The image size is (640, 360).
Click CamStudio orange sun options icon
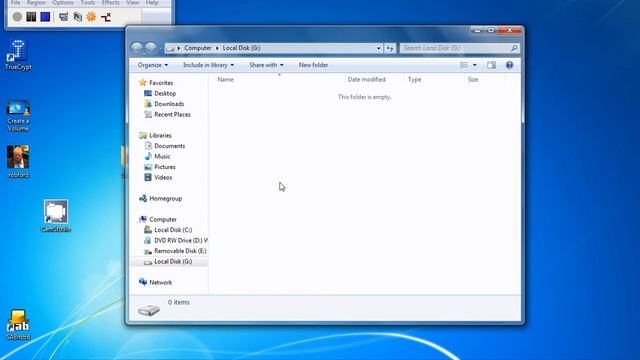click(91, 17)
